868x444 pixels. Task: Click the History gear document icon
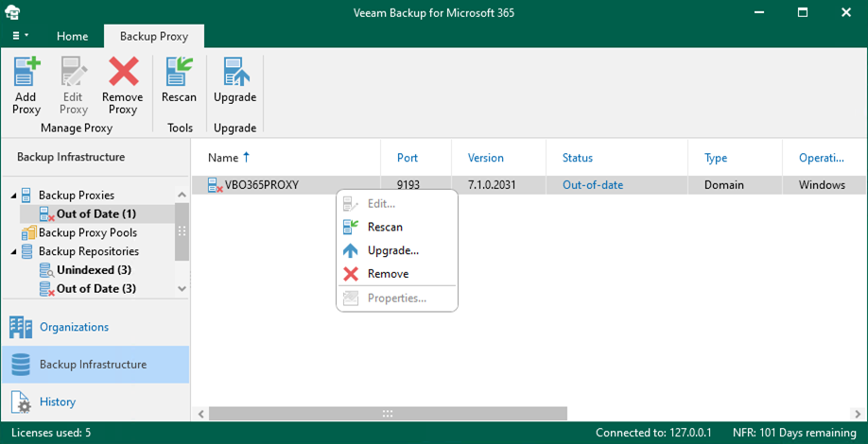point(21,402)
